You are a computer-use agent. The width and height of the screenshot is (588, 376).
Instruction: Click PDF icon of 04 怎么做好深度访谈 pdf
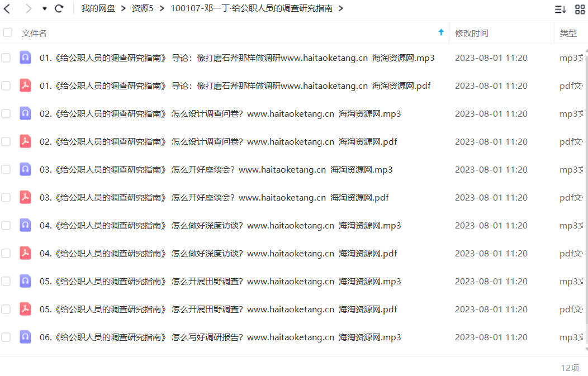pos(25,253)
